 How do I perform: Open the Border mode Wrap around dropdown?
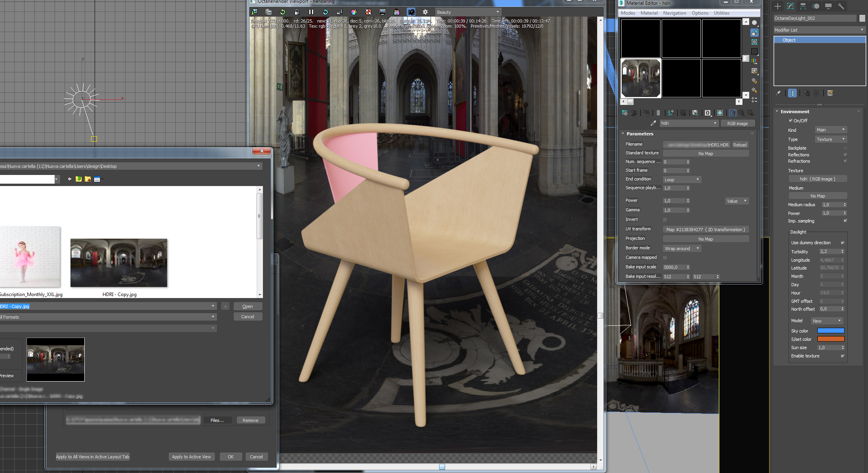(682, 249)
